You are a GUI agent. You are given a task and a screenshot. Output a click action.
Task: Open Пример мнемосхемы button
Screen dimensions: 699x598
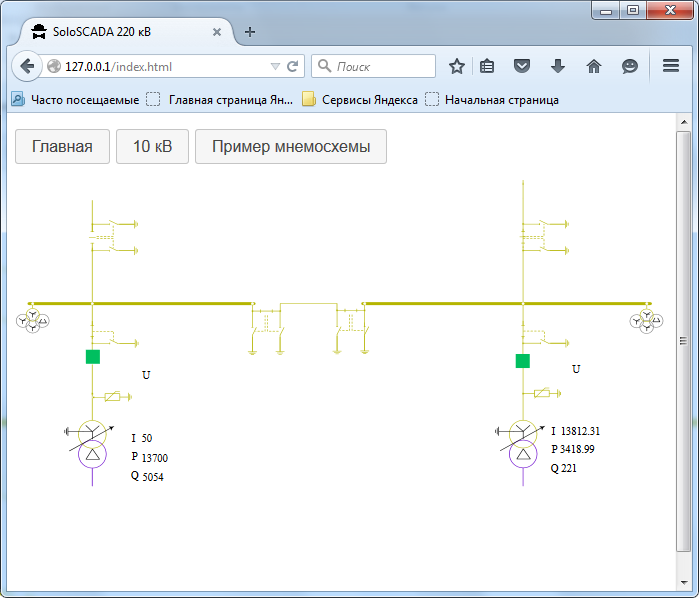(291, 146)
